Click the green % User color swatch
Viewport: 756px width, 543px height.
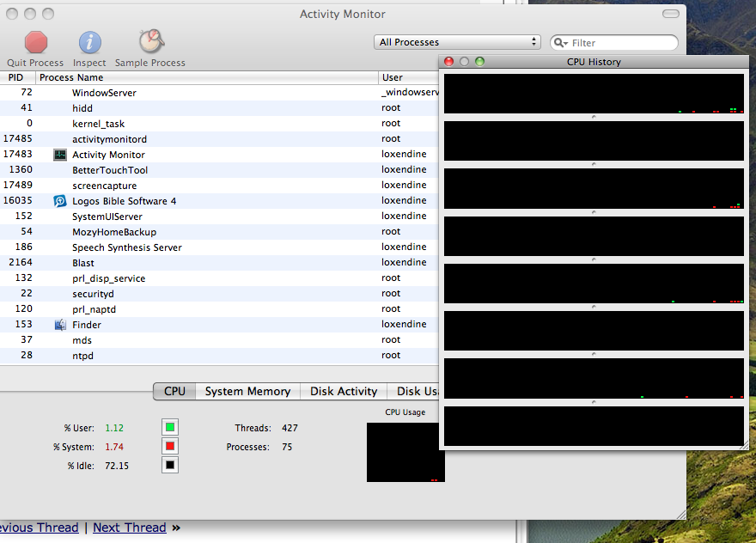click(170, 427)
